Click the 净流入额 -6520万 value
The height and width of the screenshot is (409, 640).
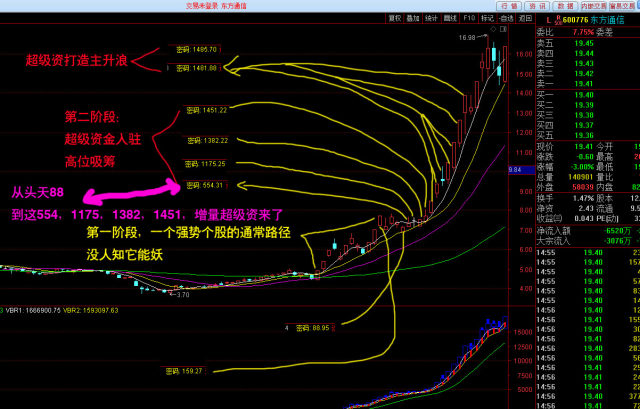pos(618,231)
